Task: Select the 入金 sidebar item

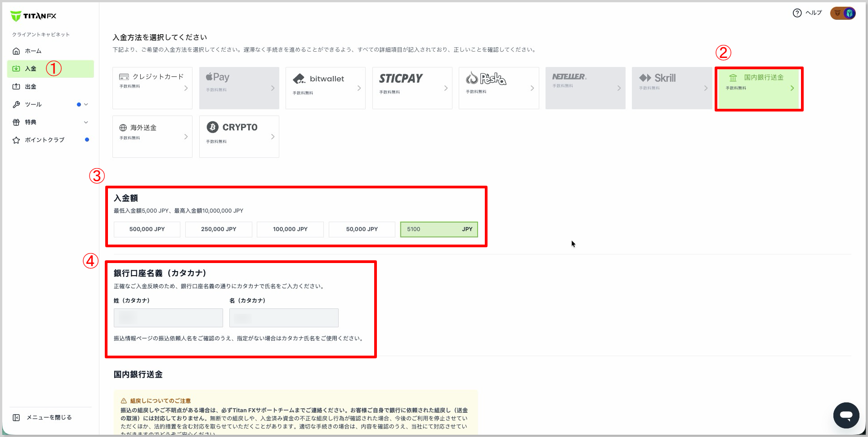Action: tap(50, 69)
